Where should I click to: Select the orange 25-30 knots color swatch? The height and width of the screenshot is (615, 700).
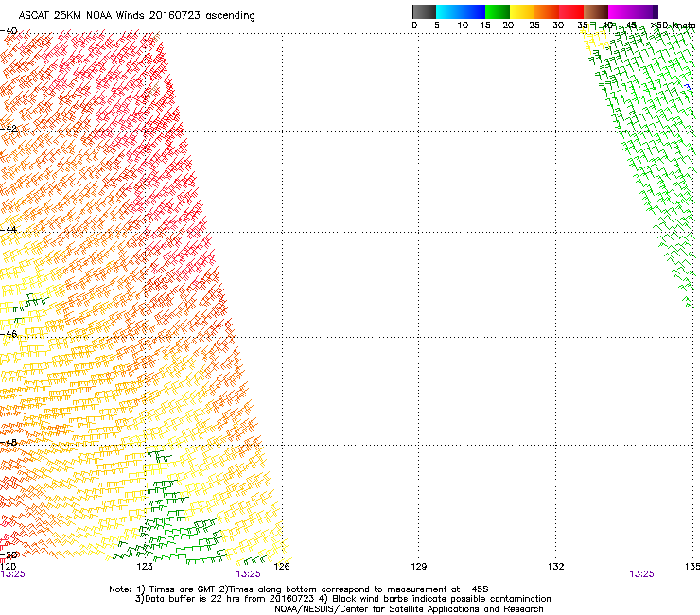click(x=547, y=11)
